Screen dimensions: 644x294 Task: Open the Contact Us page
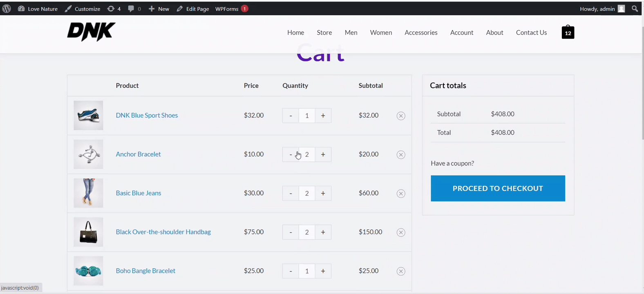pos(531,32)
